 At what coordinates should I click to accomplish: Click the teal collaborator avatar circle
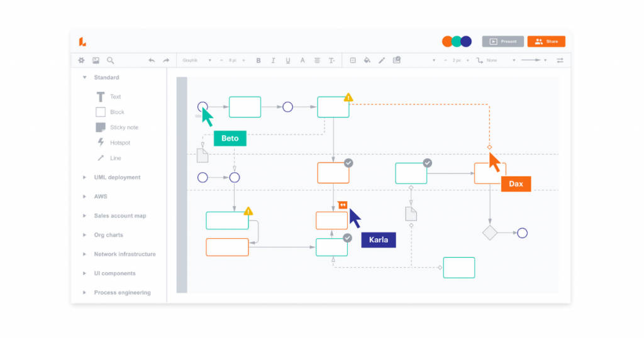457,41
